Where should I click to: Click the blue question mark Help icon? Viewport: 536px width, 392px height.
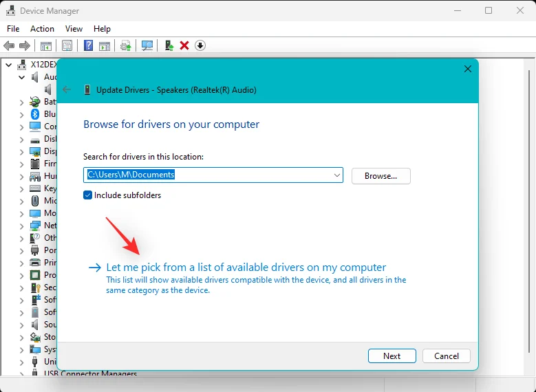[x=88, y=45]
